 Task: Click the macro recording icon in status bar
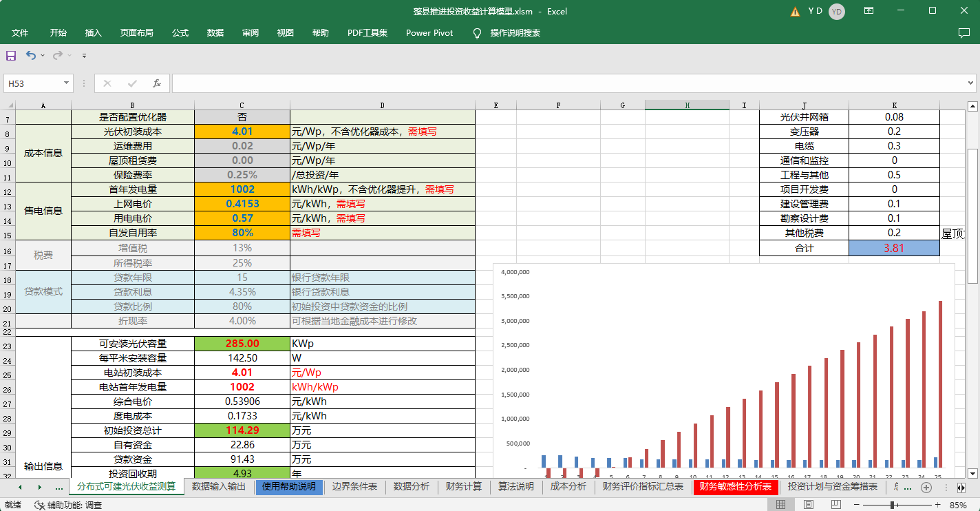coord(40,505)
